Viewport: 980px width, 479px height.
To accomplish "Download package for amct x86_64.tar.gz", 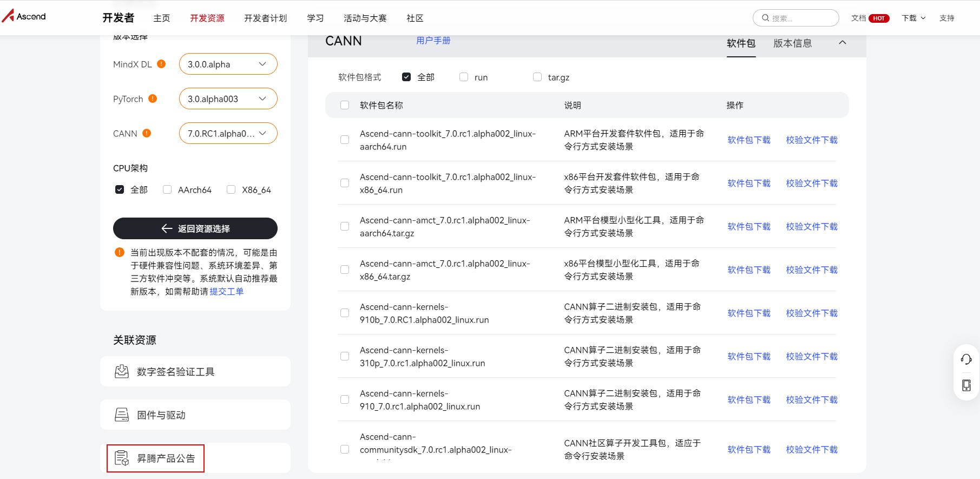I will coord(749,270).
